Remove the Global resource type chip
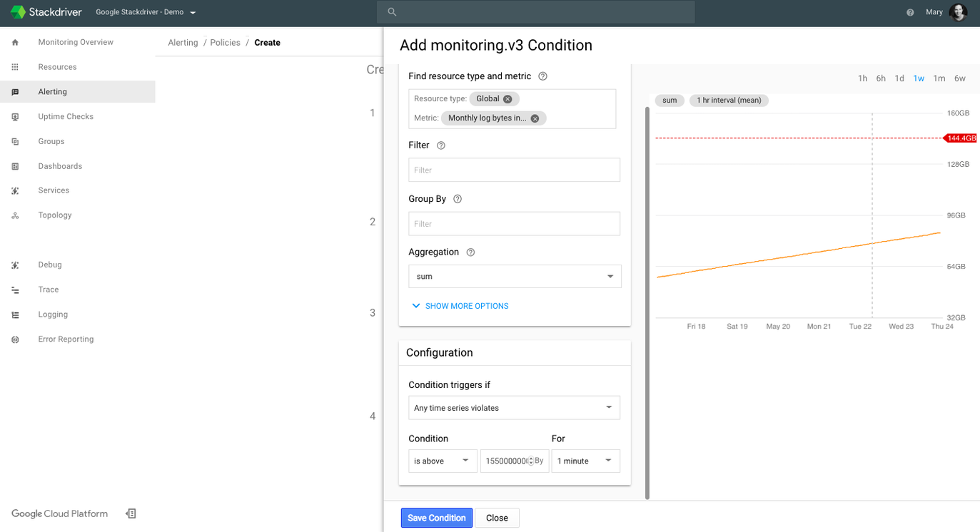Screen dimensions: 980x532 point(507,99)
